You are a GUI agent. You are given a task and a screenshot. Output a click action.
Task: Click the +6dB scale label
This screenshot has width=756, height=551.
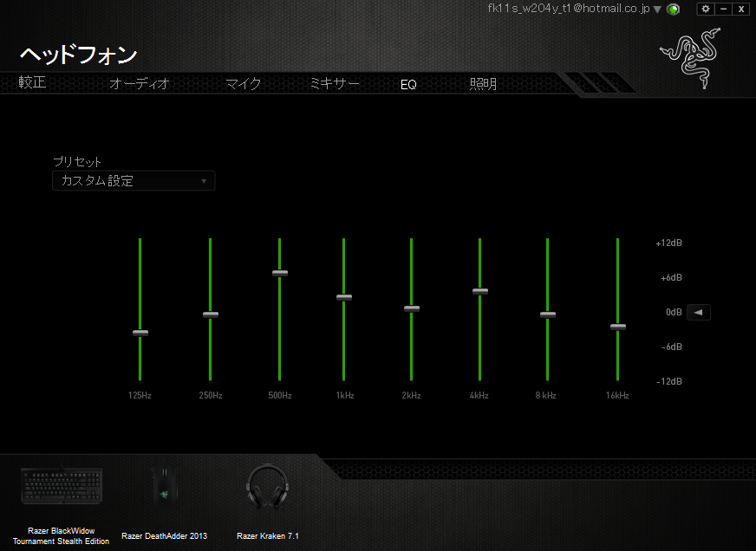(671, 278)
